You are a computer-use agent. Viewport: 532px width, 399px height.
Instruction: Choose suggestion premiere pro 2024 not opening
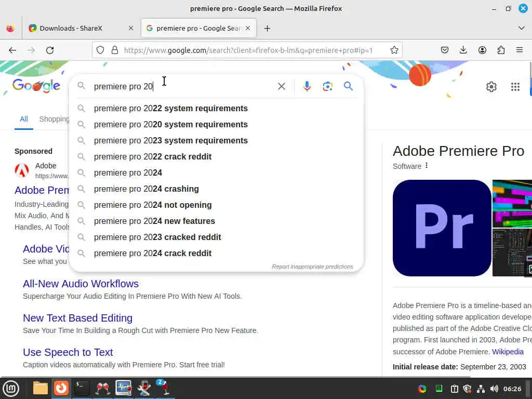[x=217, y=205]
